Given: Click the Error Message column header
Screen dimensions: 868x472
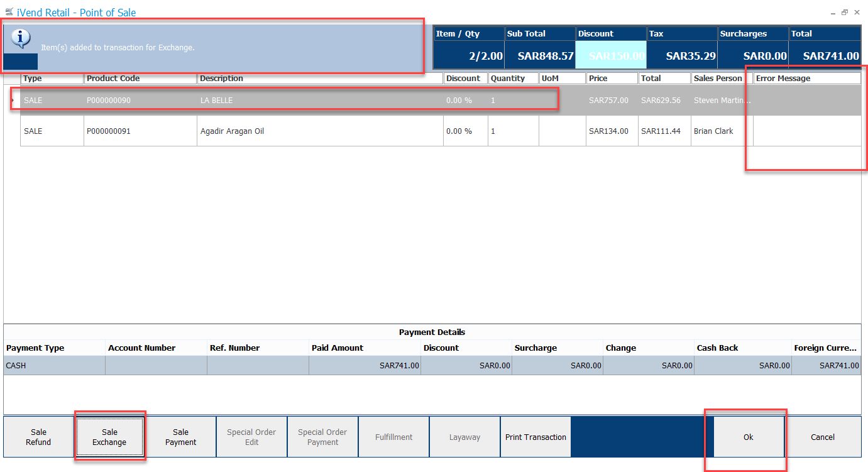Looking at the screenshot, I should coord(807,79).
